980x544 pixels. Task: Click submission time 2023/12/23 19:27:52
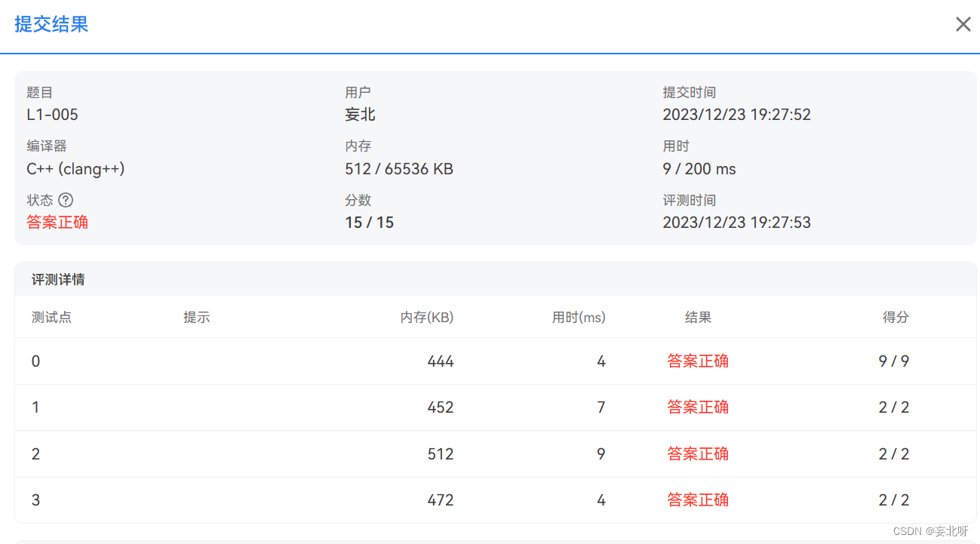(x=736, y=115)
